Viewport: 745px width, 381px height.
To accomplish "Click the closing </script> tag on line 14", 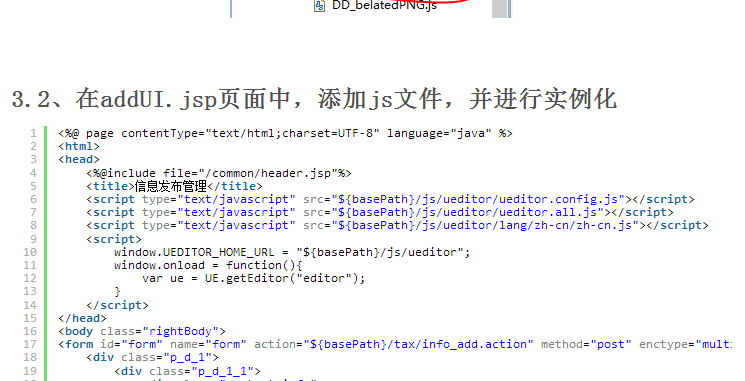I will click(x=117, y=305).
